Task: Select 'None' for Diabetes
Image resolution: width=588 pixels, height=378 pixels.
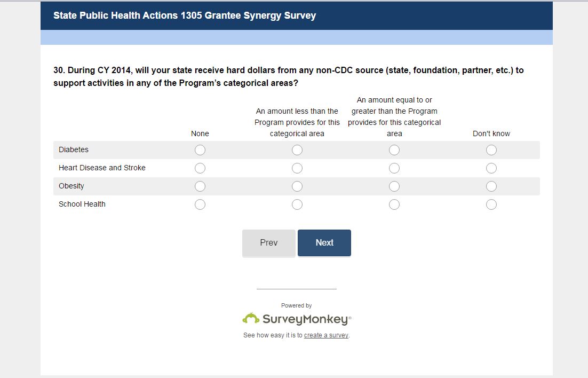Action: click(x=200, y=150)
